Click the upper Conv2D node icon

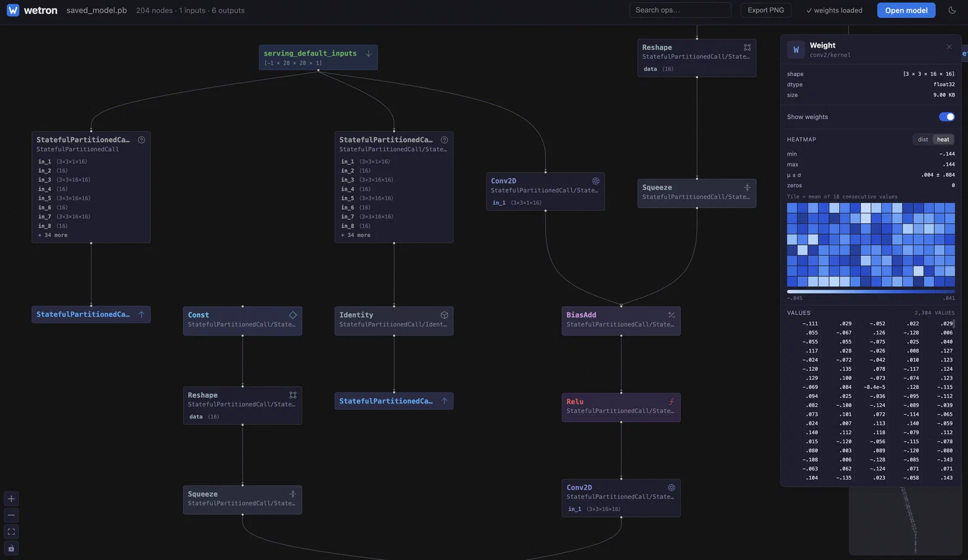tap(596, 181)
